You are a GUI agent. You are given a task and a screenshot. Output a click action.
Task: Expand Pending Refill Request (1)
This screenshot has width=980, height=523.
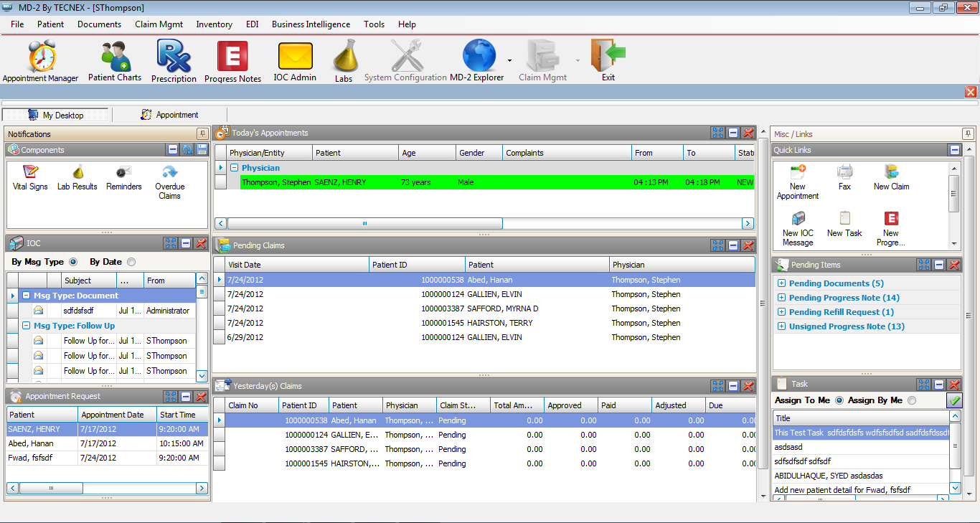[x=782, y=312]
